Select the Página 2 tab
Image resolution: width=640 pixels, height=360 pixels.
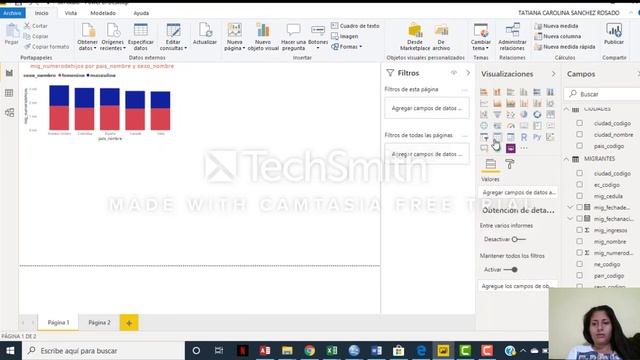click(x=99, y=322)
